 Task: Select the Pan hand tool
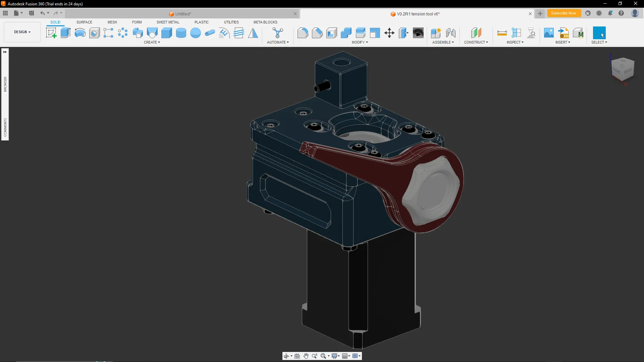[306, 356]
